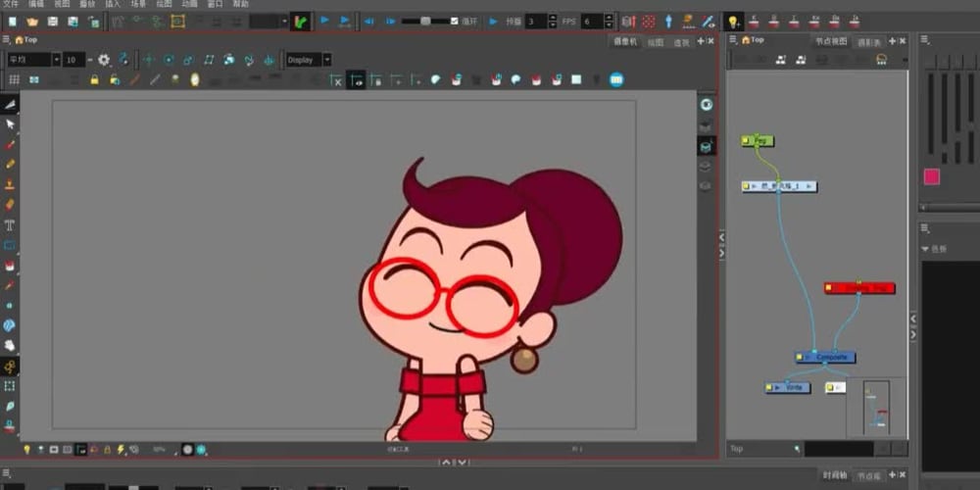
Task: Click the blue up-arrow icon in top toolbar
Action: click(668, 22)
